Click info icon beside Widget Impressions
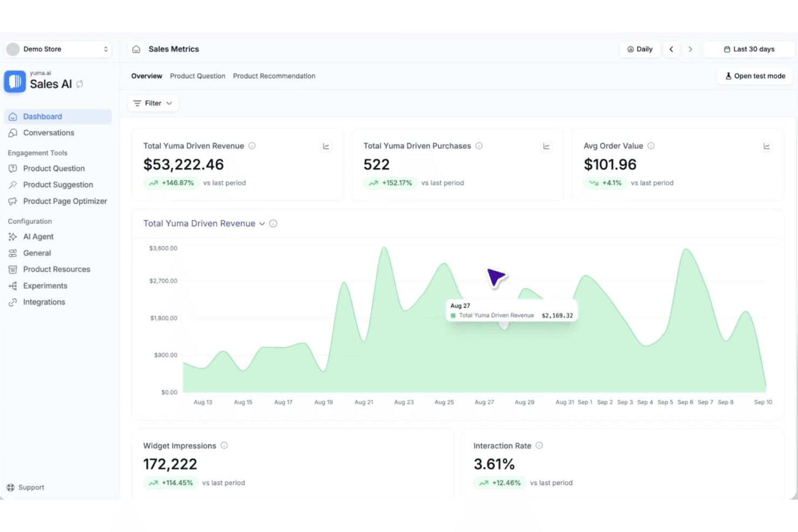The height and width of the screenshot is (532, 798). [224, 445]
